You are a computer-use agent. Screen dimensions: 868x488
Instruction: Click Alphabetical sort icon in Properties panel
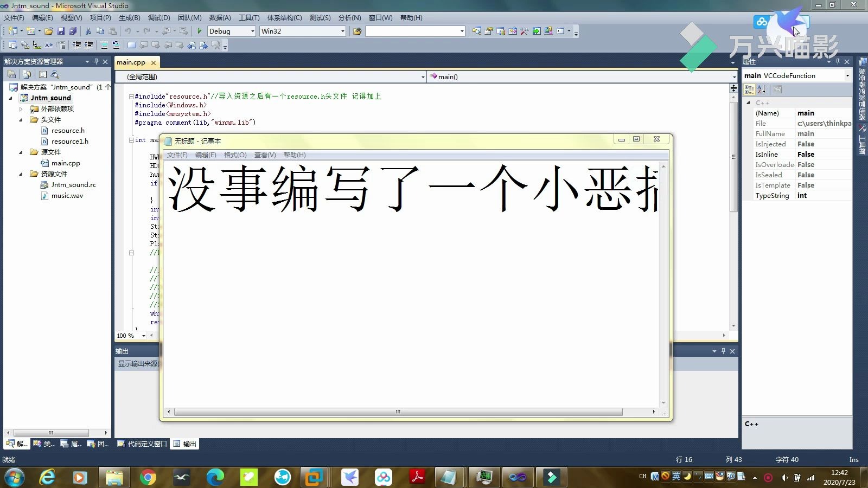(x=762, y=89)
